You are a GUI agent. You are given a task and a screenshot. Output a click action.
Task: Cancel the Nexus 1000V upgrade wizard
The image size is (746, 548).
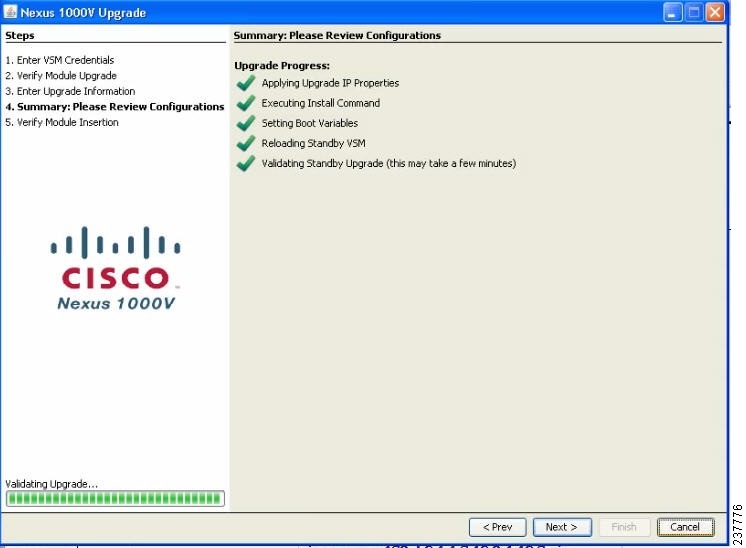click(x=685, y=527)
